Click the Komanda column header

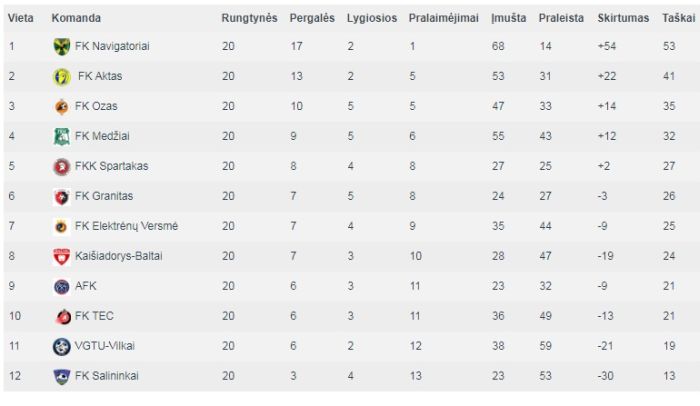click(76, 18)
